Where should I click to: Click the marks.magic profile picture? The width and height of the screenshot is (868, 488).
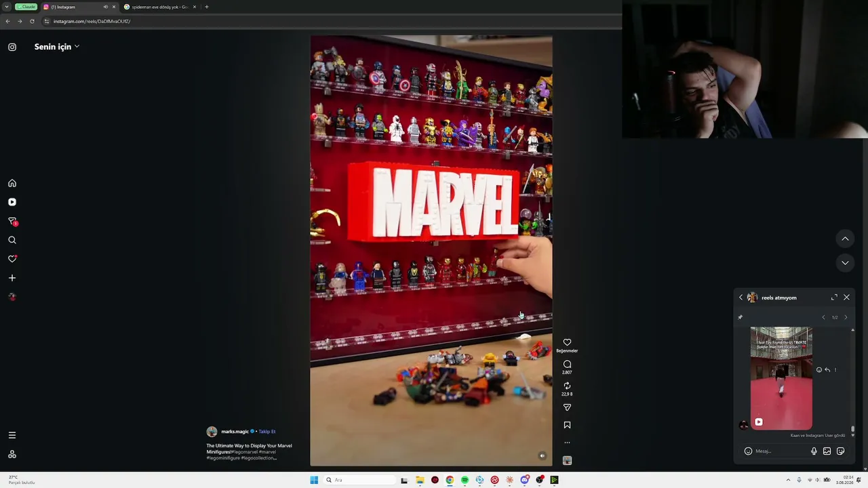click(x=212, y=432)
